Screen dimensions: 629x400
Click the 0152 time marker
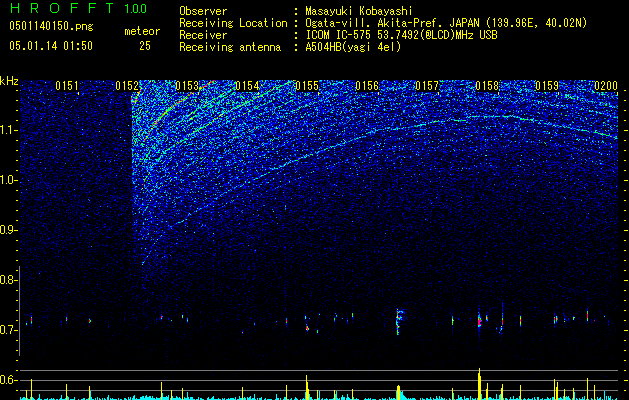click(127, 86)
